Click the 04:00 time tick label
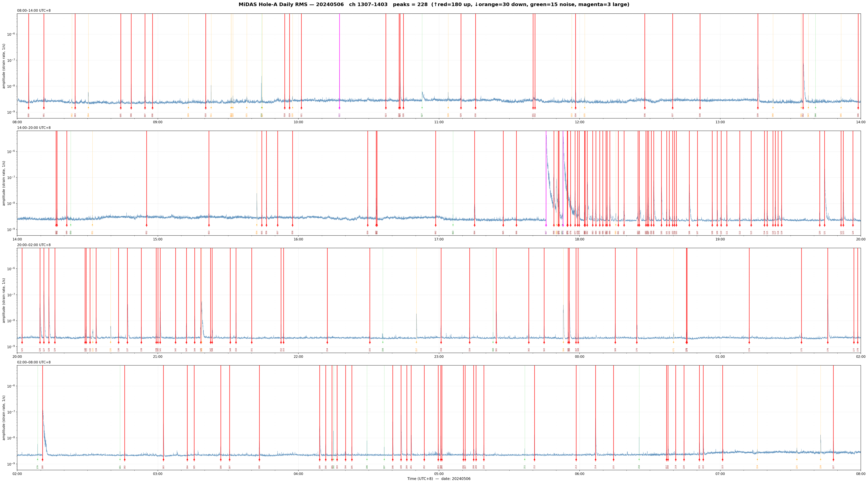 (x=298, y=474)
